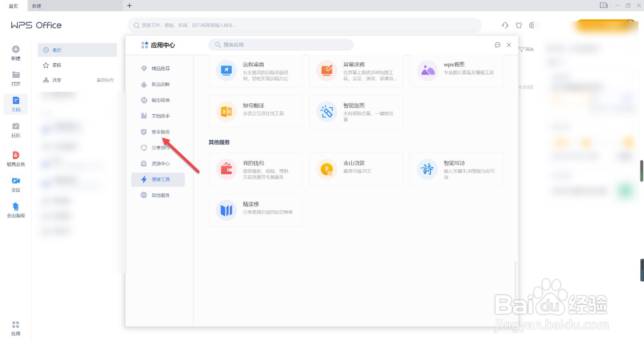Switch to the 新建 tab

(75, 6)
